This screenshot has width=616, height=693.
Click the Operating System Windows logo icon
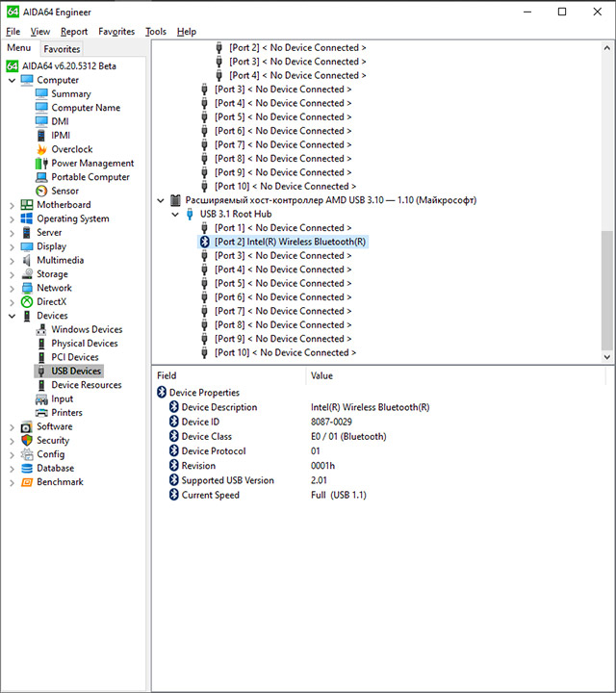click(27, 218)
